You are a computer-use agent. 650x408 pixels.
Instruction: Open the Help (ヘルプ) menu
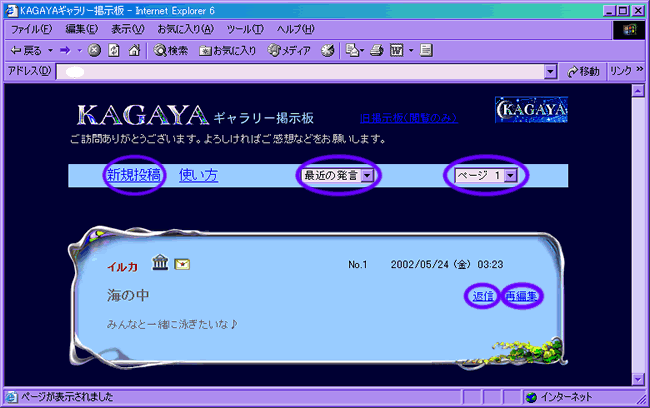click(x=296, y=29)
